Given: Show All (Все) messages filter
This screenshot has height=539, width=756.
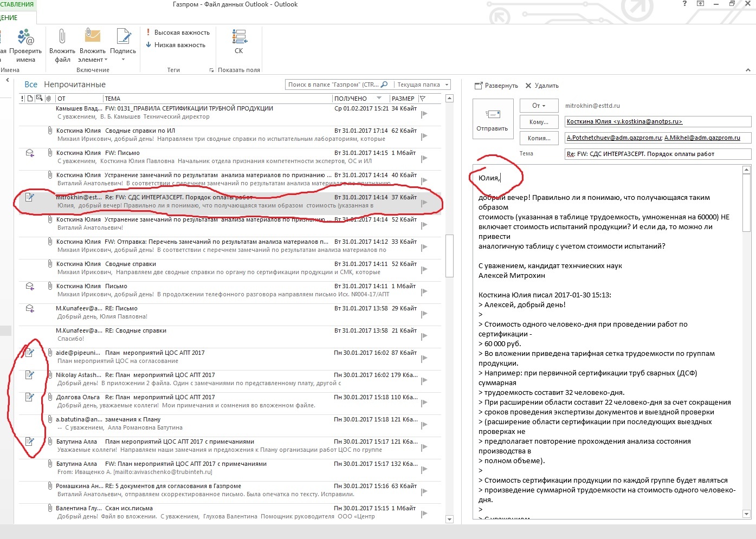Looking at the screenshot, I should point(31,85).
